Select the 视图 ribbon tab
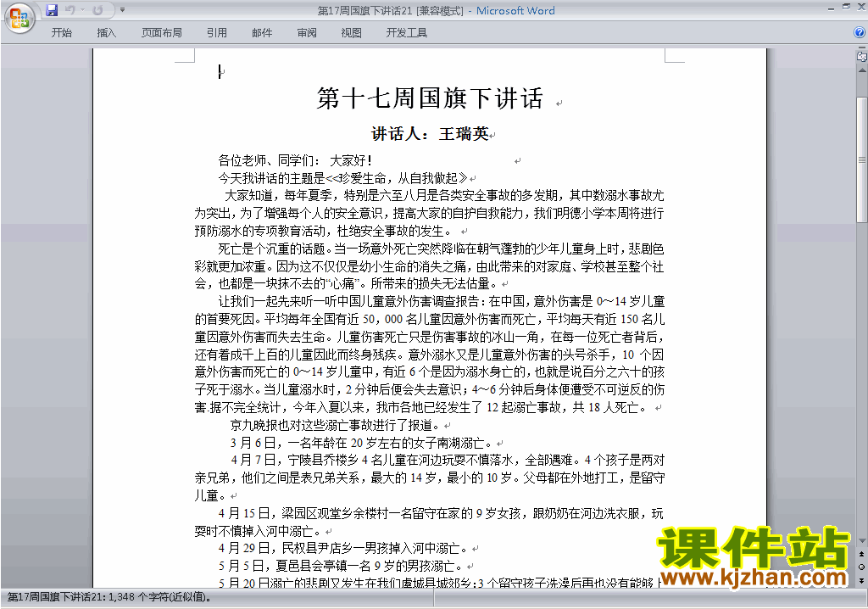Viewport: 868px width, 609px height. [x=352, y=33]
